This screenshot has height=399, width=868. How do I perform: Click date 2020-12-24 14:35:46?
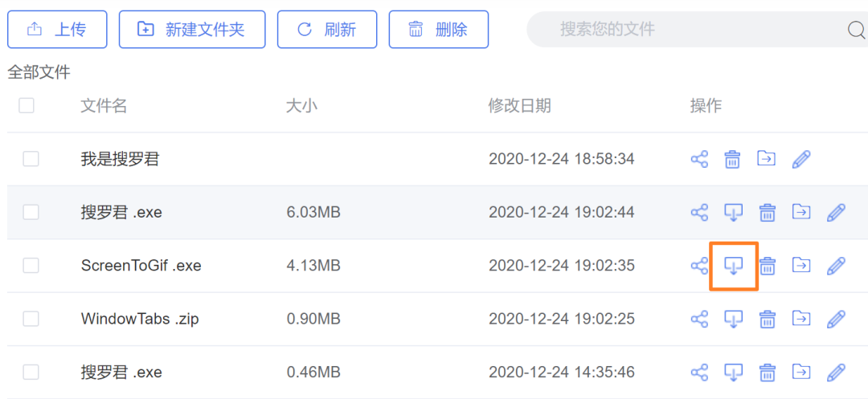point(562,372)
